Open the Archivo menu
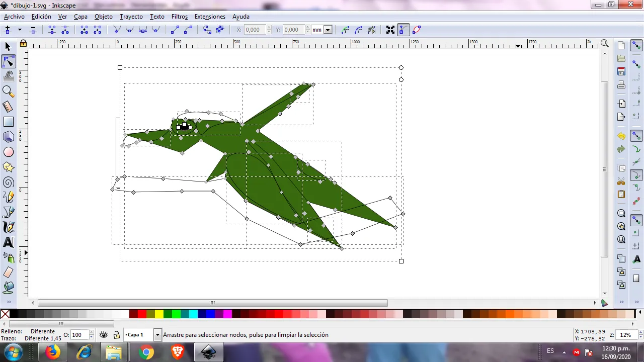644x362 pixels. click(14, 17)
